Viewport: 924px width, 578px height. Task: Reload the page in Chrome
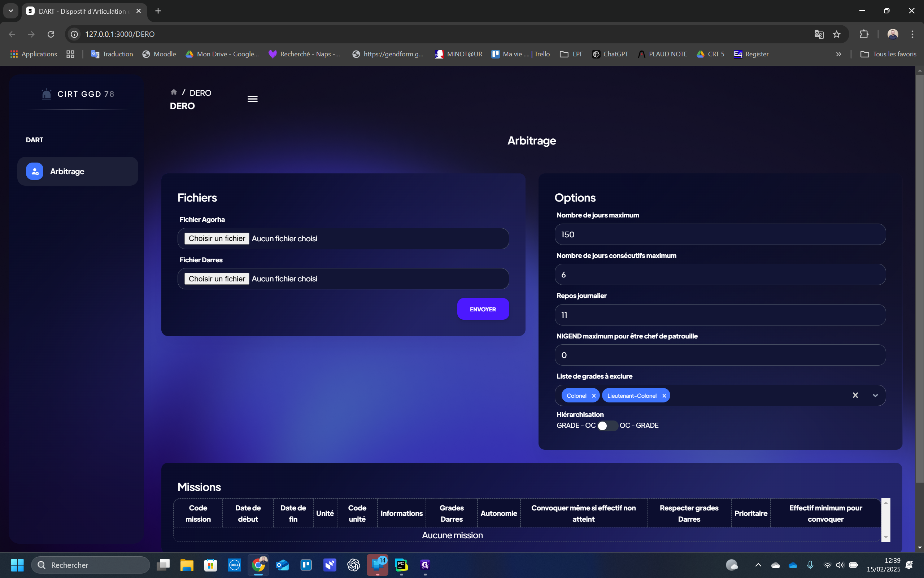coord(51,34)
